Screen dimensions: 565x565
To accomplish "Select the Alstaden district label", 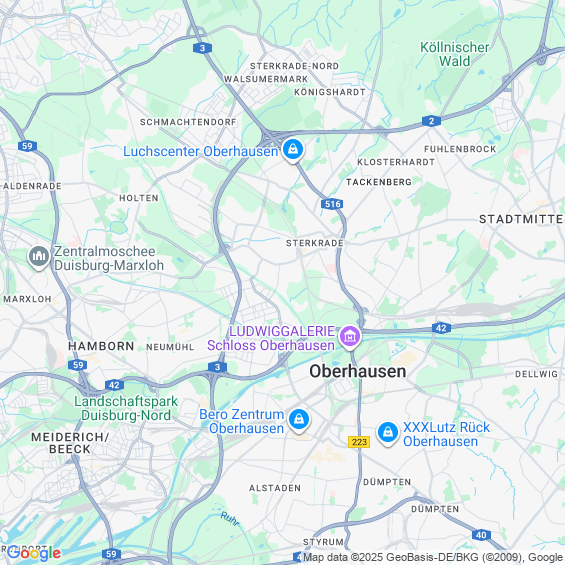I will pos(275,488).
